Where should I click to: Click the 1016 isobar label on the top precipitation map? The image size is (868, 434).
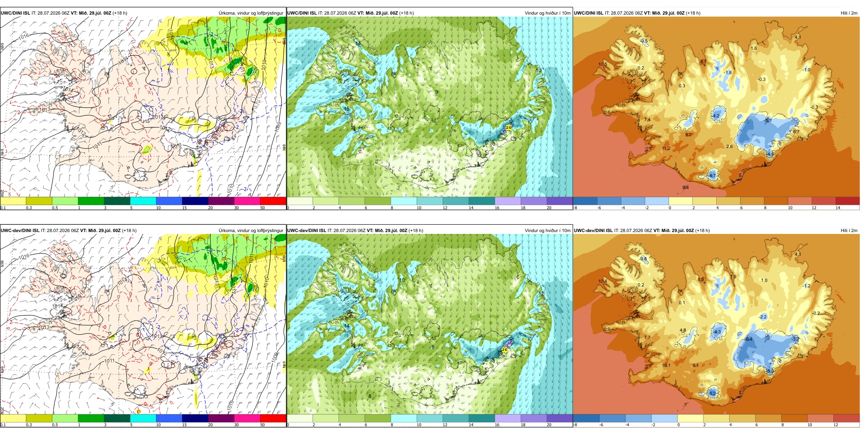coord(24,36)
